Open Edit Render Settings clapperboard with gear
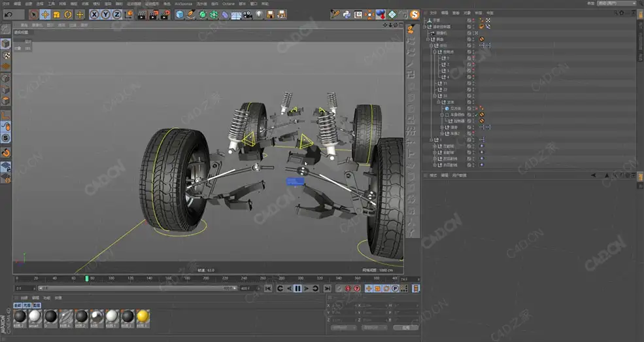Viewport: 644px width, 342px height. [165, 15]
